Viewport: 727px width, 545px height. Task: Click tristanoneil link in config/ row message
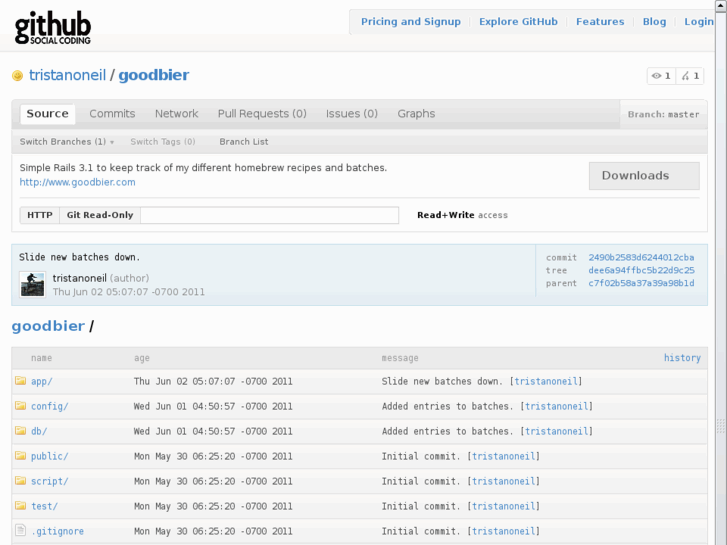pos(556,406)
